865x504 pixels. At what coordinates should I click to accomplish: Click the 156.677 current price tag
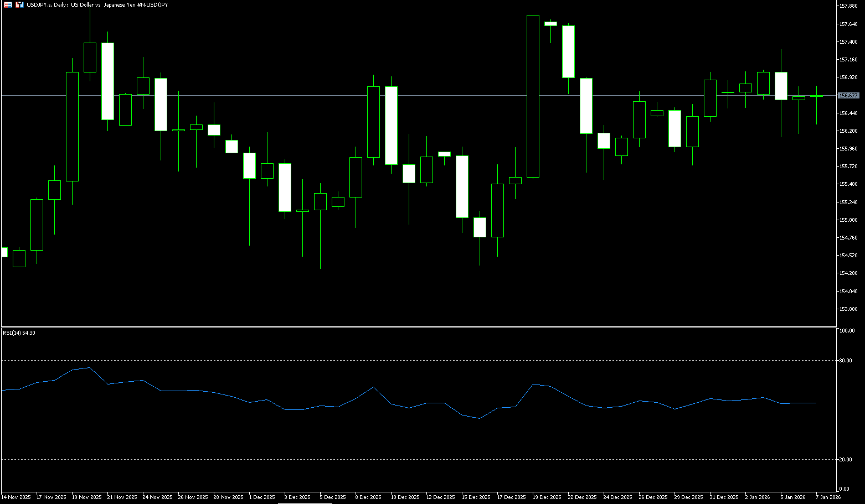pyautogui.click(x=848, y=96)
